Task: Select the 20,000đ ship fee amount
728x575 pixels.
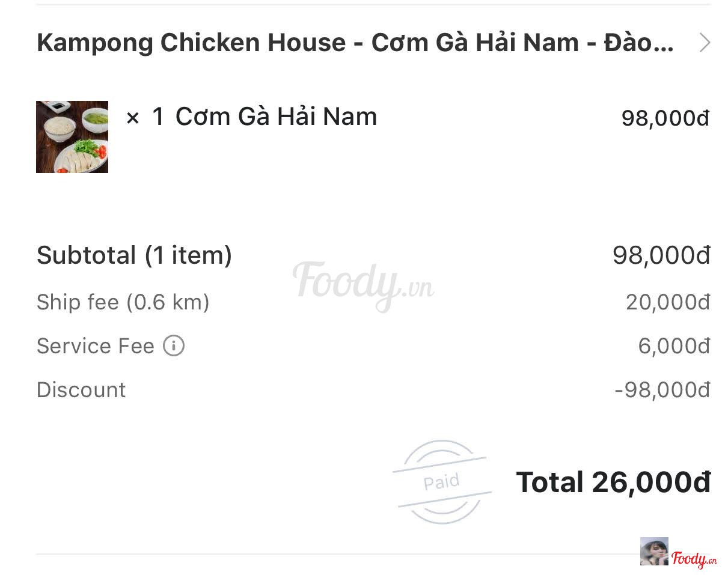Action: tap(667, 302)
